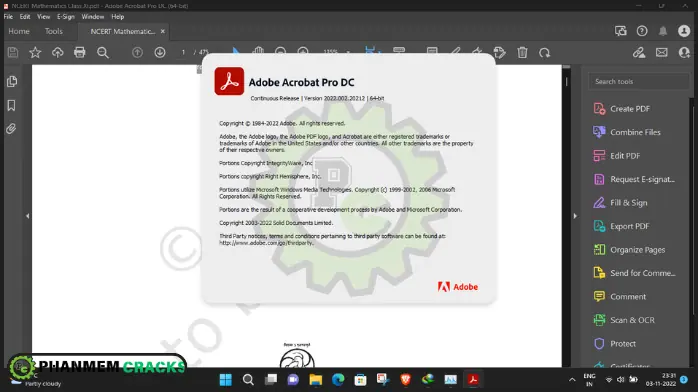Screen dimensions: 698x392
Task: Expand the left navigation pane arrow
Action: point(28,216)
